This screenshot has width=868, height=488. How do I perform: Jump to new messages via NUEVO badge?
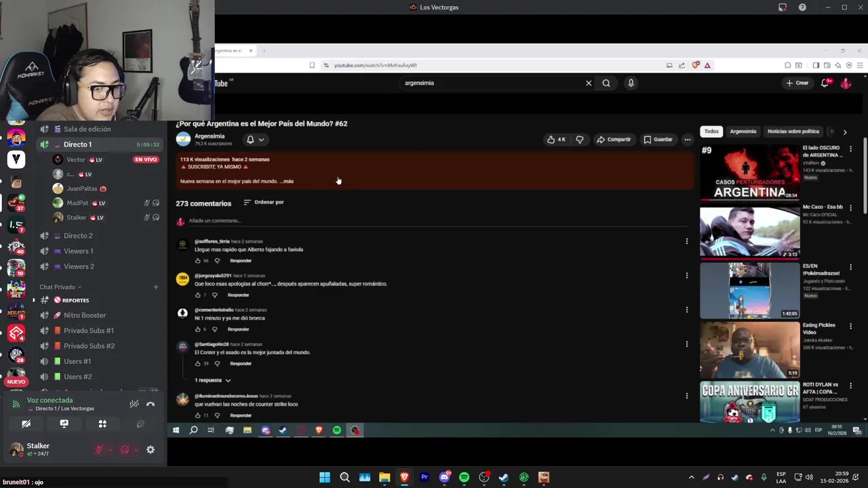(16, 382)
